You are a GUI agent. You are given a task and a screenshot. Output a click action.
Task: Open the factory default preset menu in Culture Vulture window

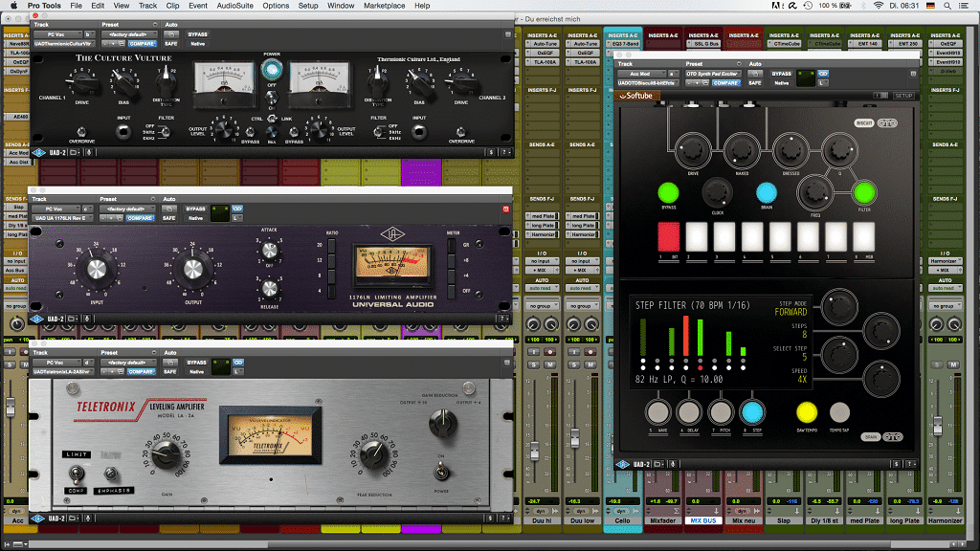(128, 34)
